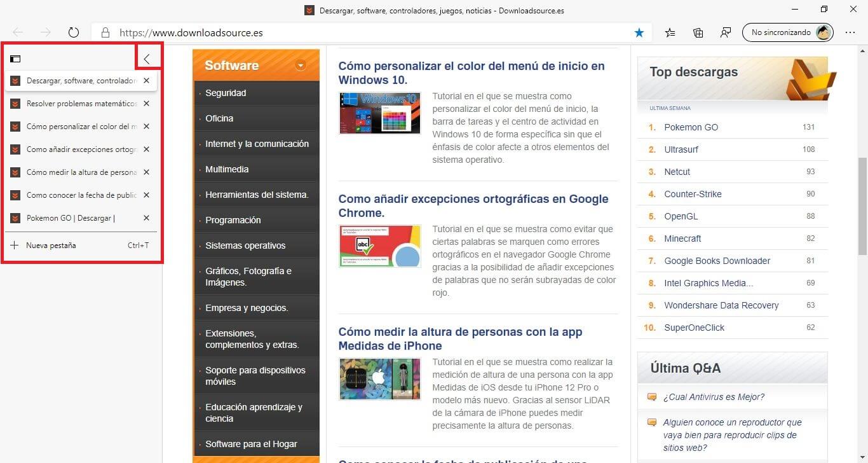
Task: Click the address bar URL field
Action: click(372, 32)
